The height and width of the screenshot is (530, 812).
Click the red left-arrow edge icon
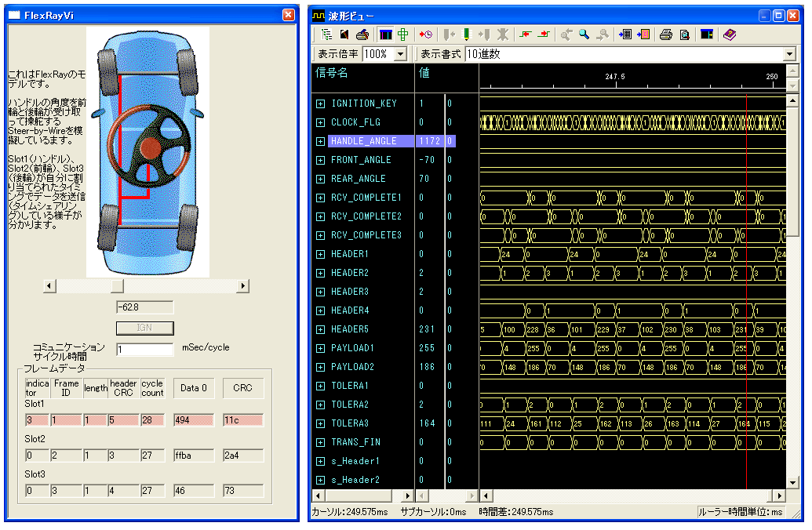pos(526,34)
